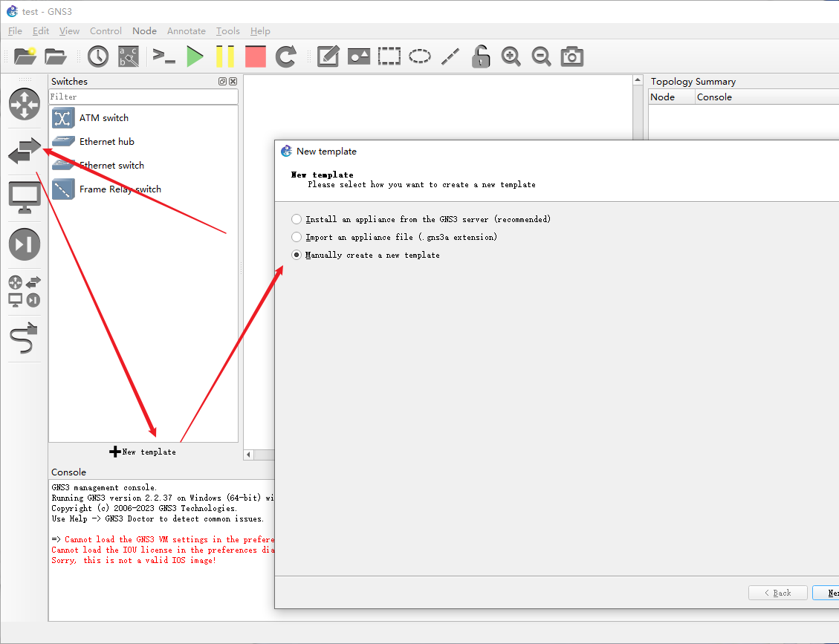839x644 pixels.
Task: Select the Insert picture tool
Action: click(358, 56)
